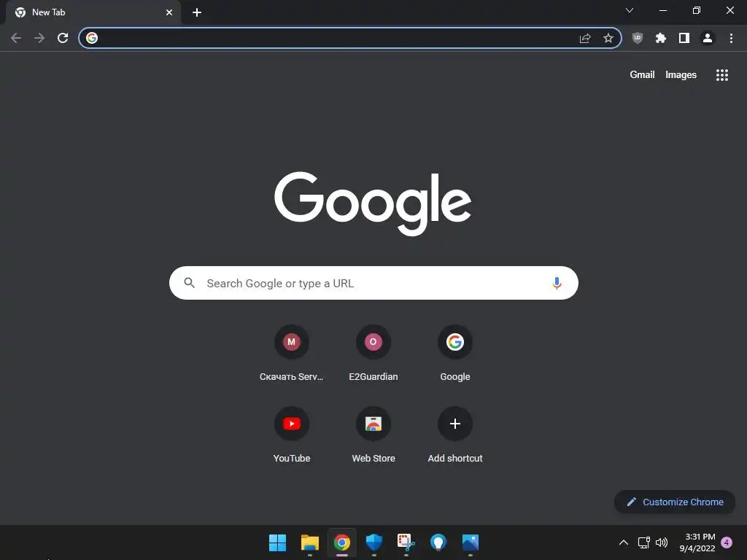Screen dimensions: 747x560
Task: Bookmark this tab with the star icon
Action: 608,38
